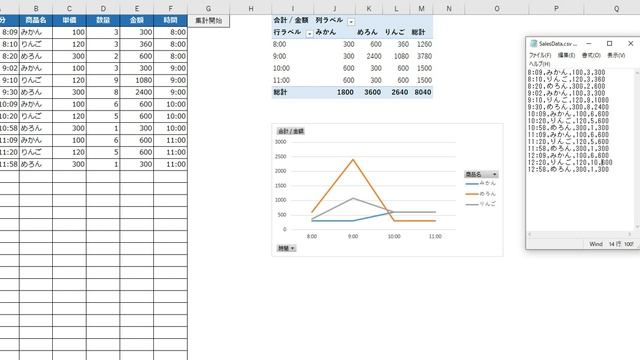Click the 単価 table header cell
This screenshot has width=640, height=360.
[69, 20]
